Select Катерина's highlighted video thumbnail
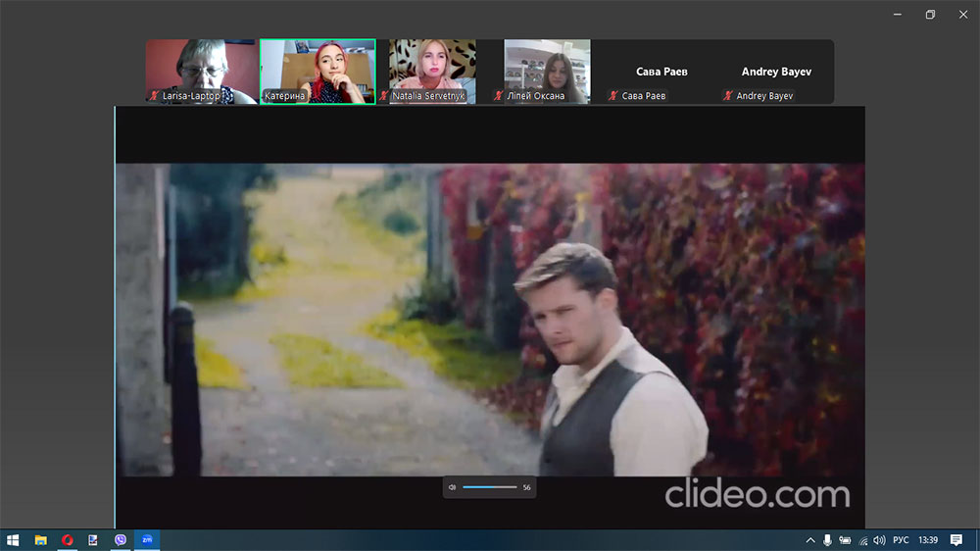This screenshot has width=980, height=551. coord(318,72)
